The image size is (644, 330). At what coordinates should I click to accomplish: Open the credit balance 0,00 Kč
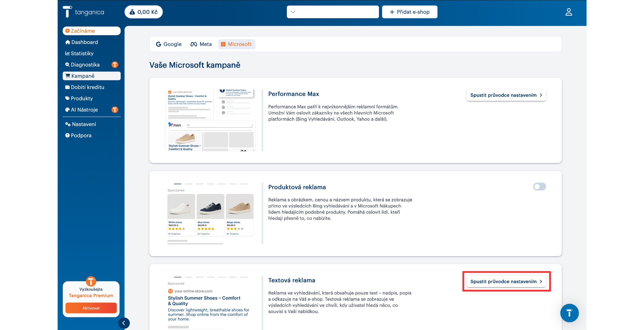(x=143, y=12)
